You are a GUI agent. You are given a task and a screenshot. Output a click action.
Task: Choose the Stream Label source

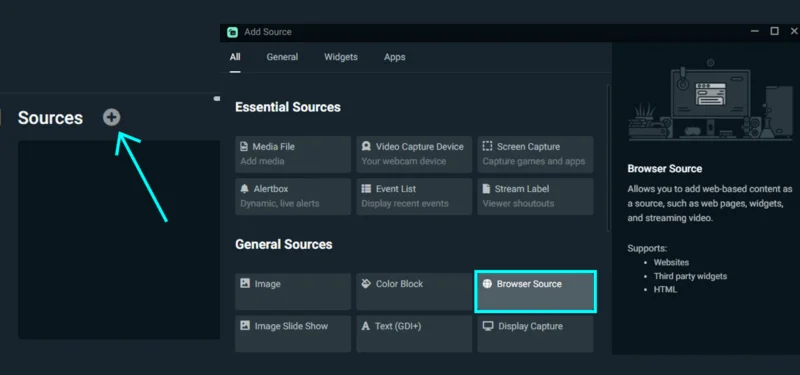[535, 196]
